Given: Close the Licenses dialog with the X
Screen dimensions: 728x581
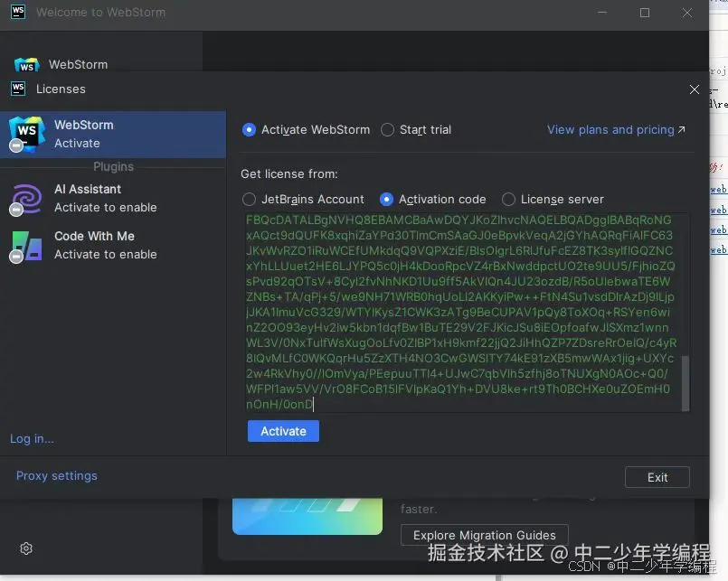Looking at the screenshot, I should (695, 89).
